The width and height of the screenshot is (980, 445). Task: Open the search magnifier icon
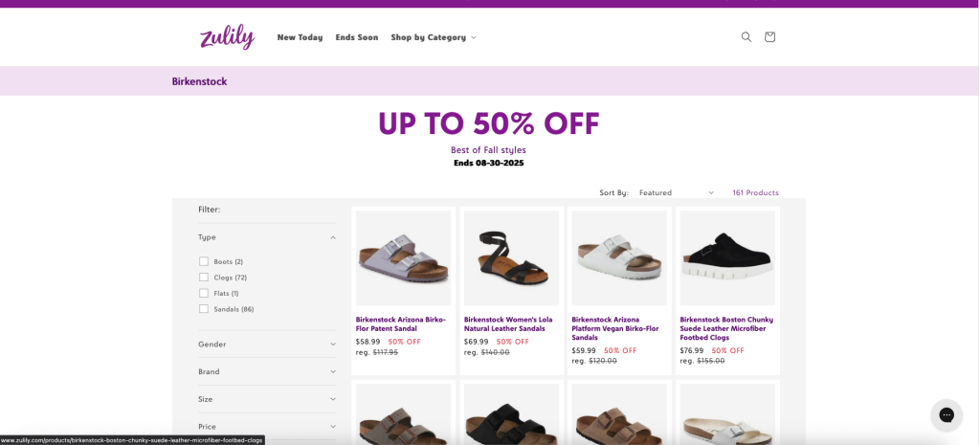coord(746,37)
